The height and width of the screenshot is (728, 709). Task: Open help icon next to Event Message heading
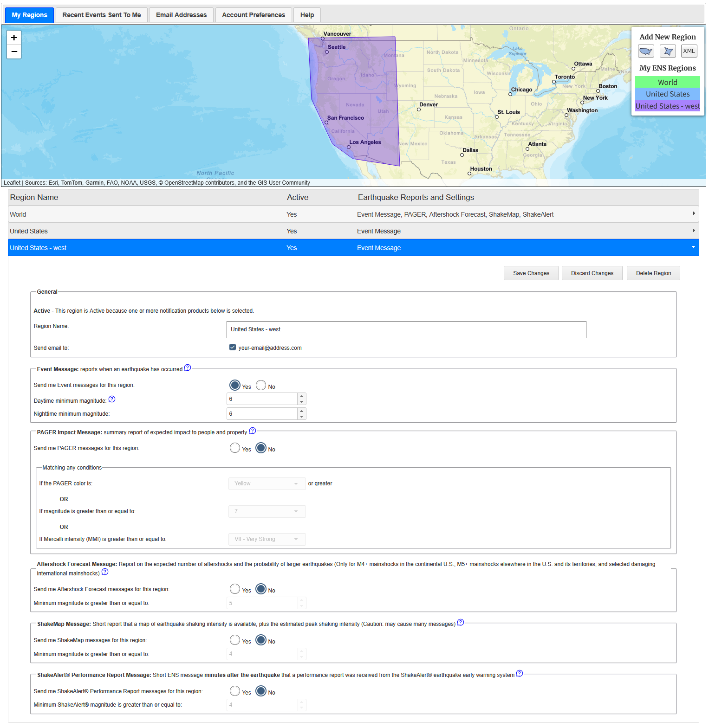tap(188, 368)
